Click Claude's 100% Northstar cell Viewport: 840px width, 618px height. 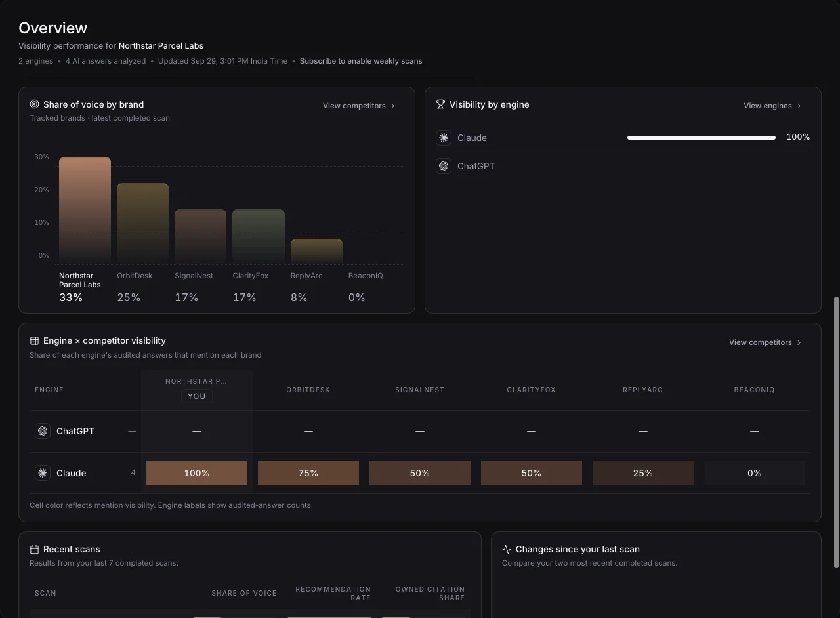(x=197, y=473)
